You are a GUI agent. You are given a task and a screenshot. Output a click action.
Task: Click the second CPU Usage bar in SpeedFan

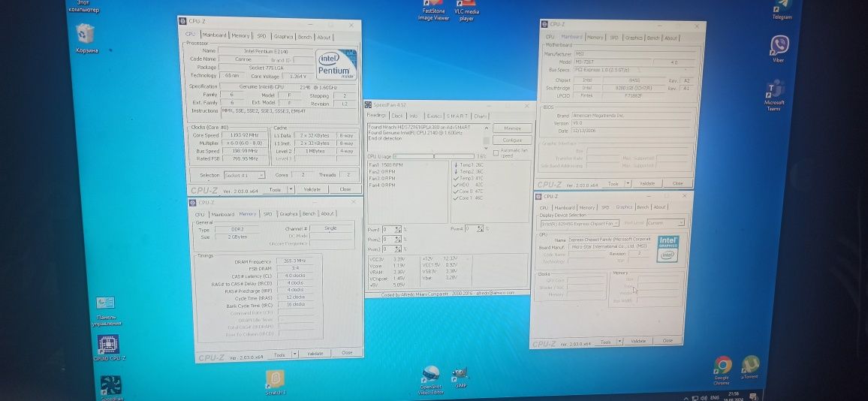click(x=454, y=157)
